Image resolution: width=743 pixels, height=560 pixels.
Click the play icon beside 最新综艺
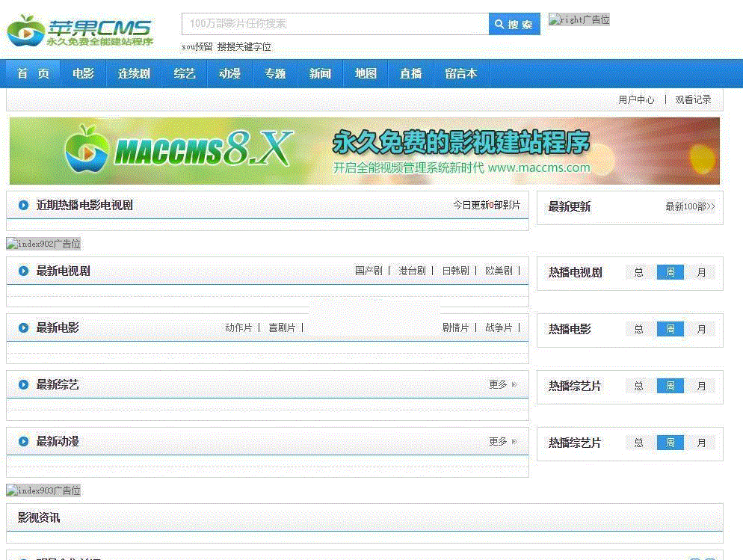(23, 385)
